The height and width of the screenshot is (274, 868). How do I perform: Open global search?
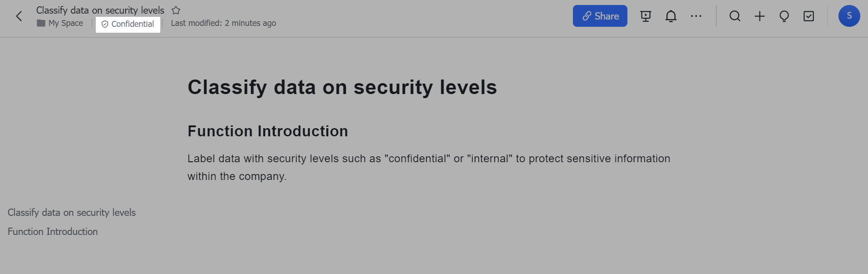pos(735,16)
